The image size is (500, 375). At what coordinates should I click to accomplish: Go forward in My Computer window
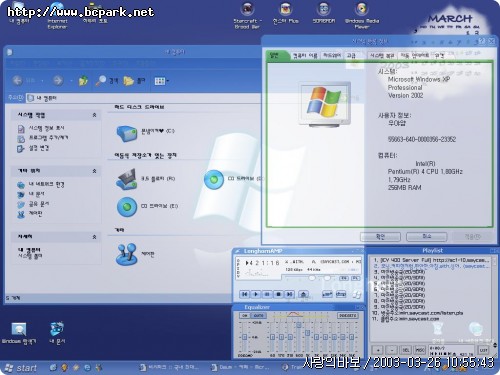point(58,80)
